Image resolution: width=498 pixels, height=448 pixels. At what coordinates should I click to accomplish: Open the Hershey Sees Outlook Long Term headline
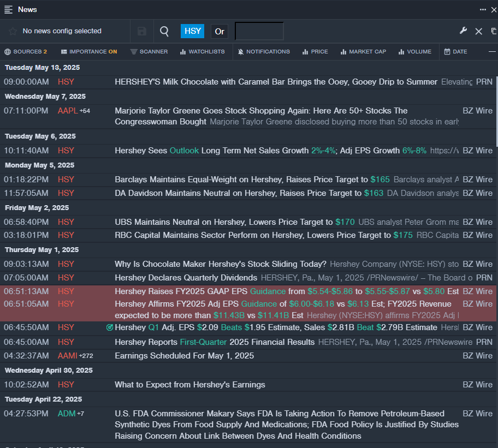click(271, 151)
